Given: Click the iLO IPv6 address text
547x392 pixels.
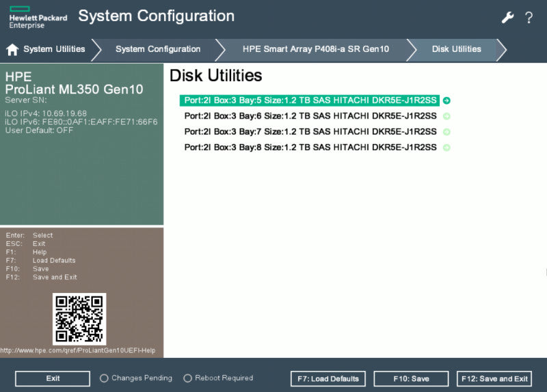Looking at the screenshot, I should (x=81, y=122).
